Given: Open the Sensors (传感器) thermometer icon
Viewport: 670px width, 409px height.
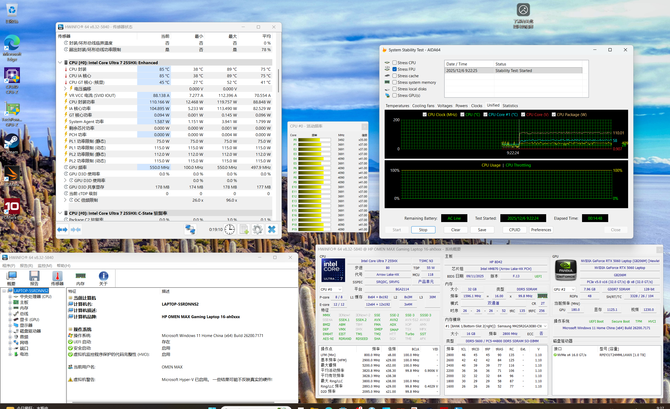Looking at the screenshot, I should click(x=56, y=274).
